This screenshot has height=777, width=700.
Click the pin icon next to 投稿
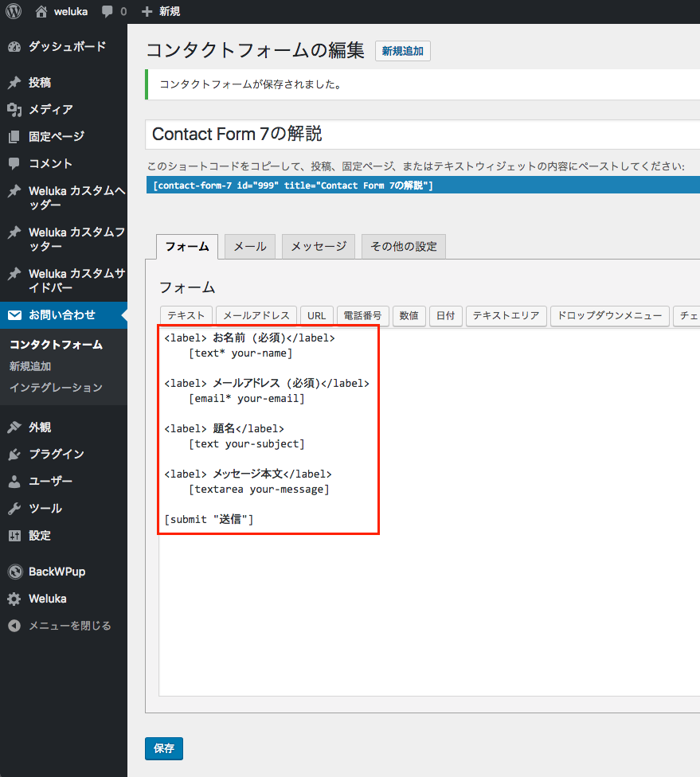(14, 83)
